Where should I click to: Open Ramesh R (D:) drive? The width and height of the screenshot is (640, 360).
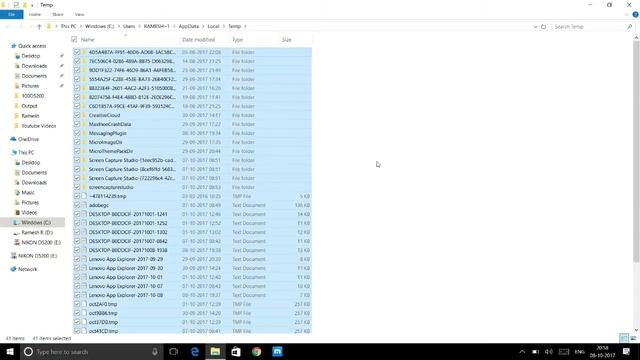tap(37, 233)
